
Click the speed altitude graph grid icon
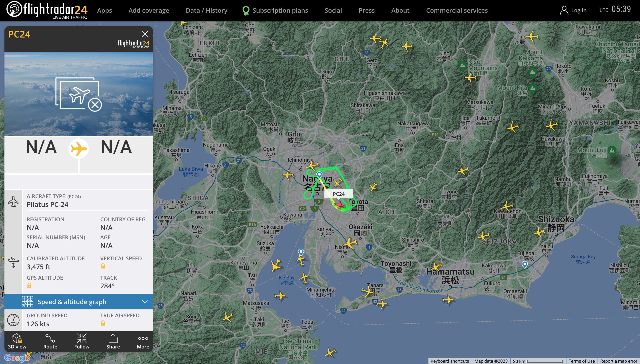[28, 302]
